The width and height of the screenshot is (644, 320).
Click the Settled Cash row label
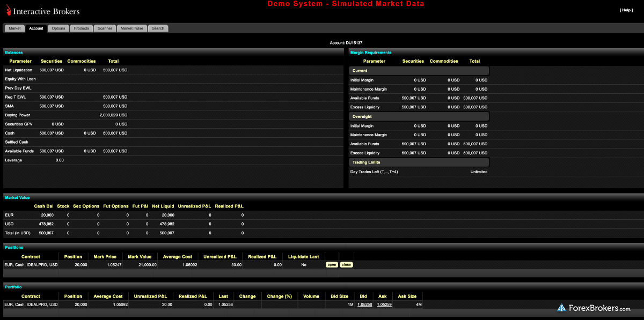17,142
